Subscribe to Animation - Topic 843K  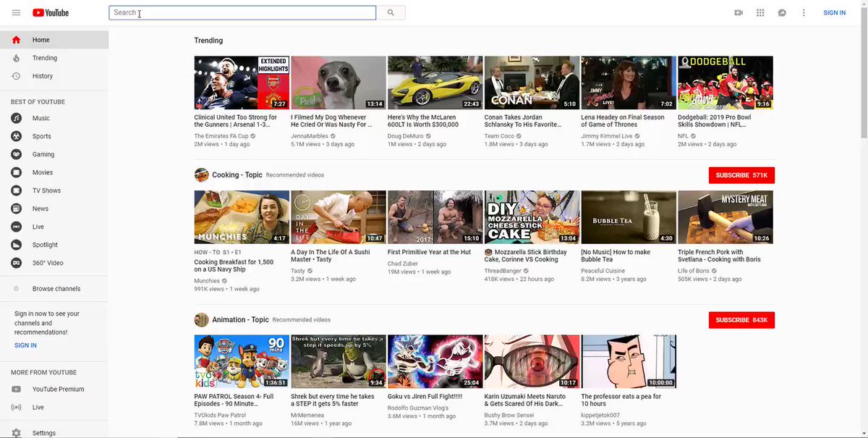(741, 320)
